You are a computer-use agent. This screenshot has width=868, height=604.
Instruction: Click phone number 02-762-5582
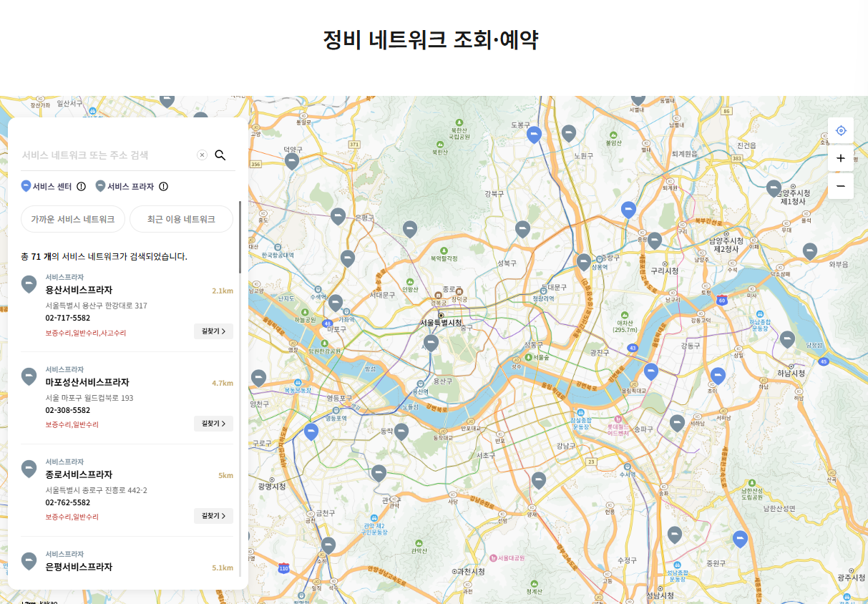[x=68, y=502]
